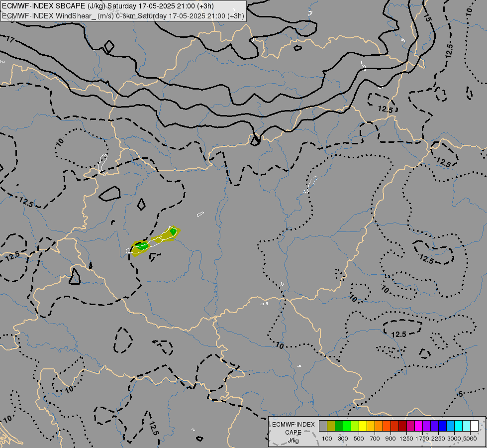487x448 pixels.
Task: Click the contour label 15
Action: pos(427,18)
